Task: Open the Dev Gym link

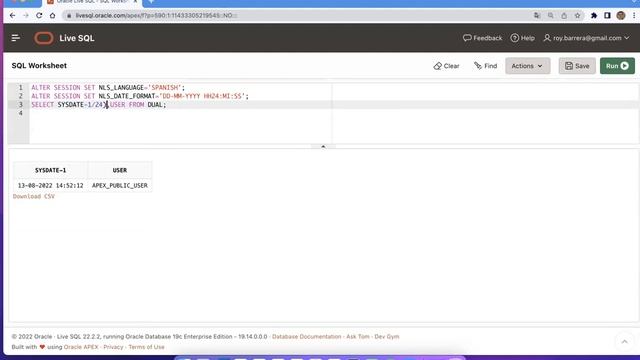Action: click(387, 337)
